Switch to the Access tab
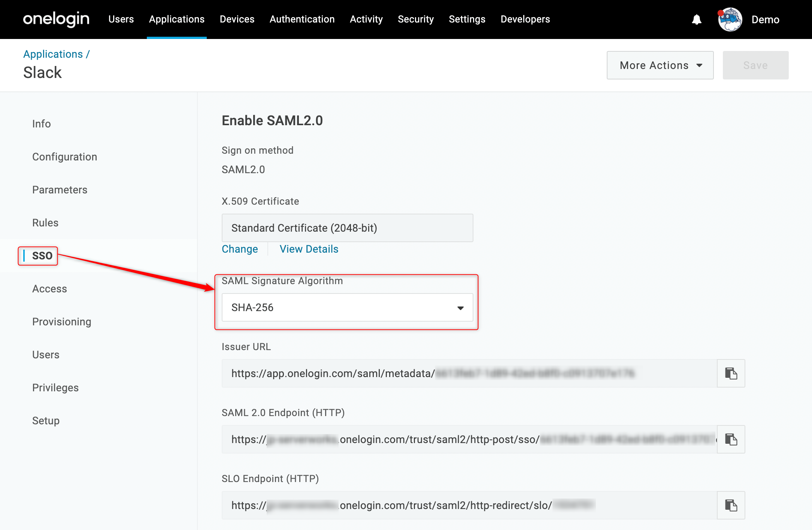Viewport: 812px width, 530px height. [49, 289]
